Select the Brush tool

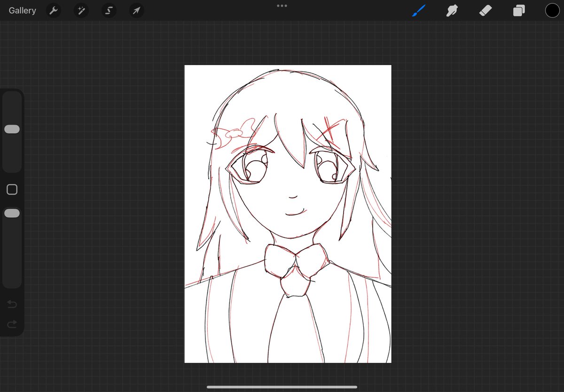pos(418,10)
